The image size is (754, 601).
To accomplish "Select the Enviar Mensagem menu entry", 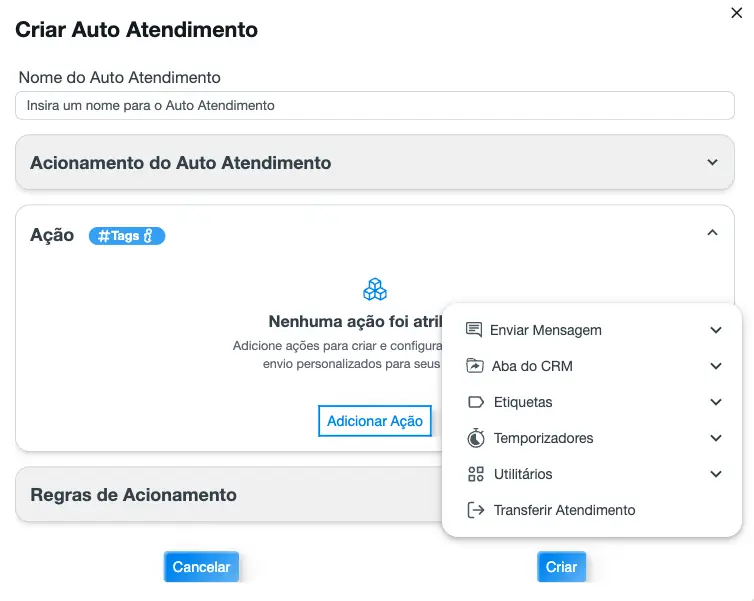I will [x=592, y=330].
